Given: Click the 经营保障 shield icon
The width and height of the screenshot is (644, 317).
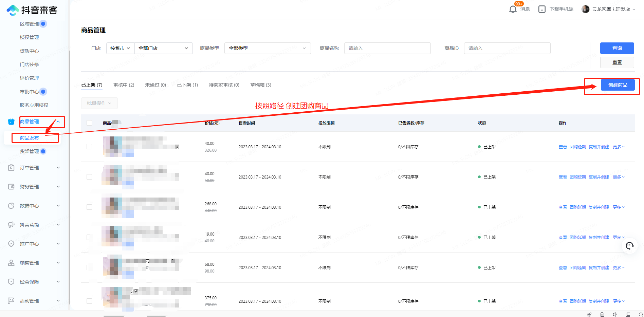Looking at the screenshot, I should (x=11, y=282).
